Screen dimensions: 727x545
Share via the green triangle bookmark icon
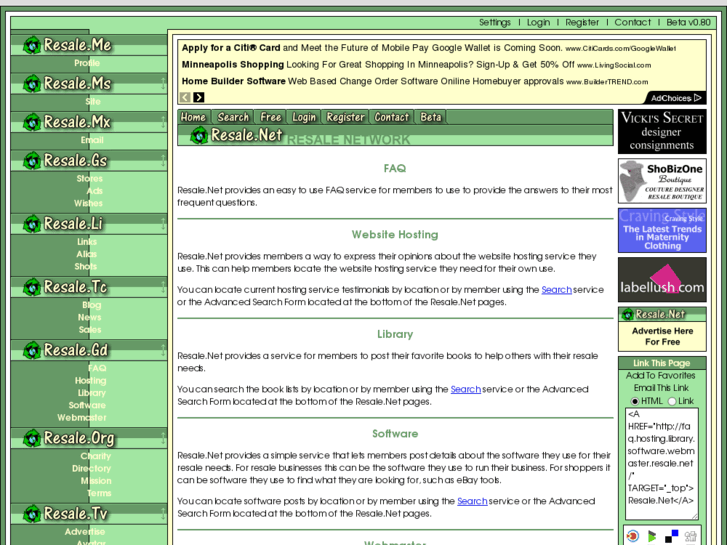point(652,536)
